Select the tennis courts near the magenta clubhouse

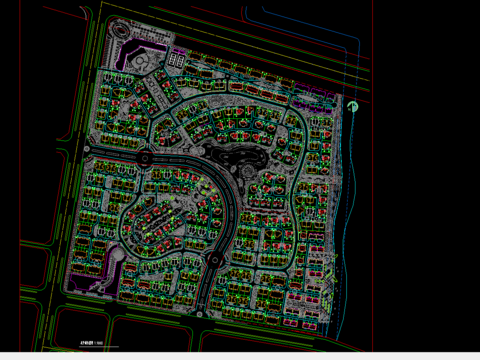click(176, 60)
